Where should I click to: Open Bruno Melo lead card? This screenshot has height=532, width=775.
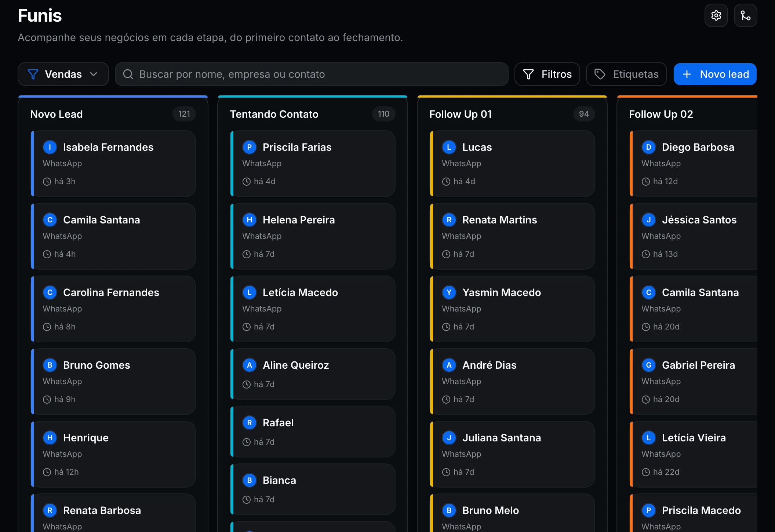pyautogui.click(x=512, y=513)
